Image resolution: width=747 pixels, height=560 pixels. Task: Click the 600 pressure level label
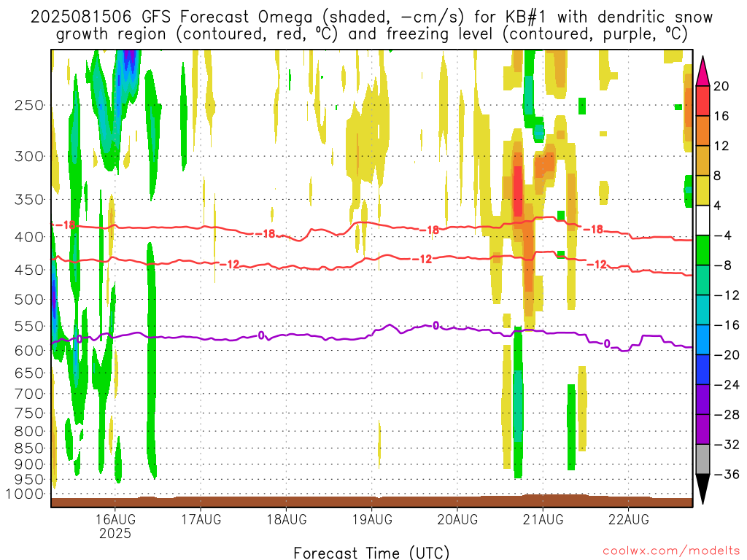(29, 351)
